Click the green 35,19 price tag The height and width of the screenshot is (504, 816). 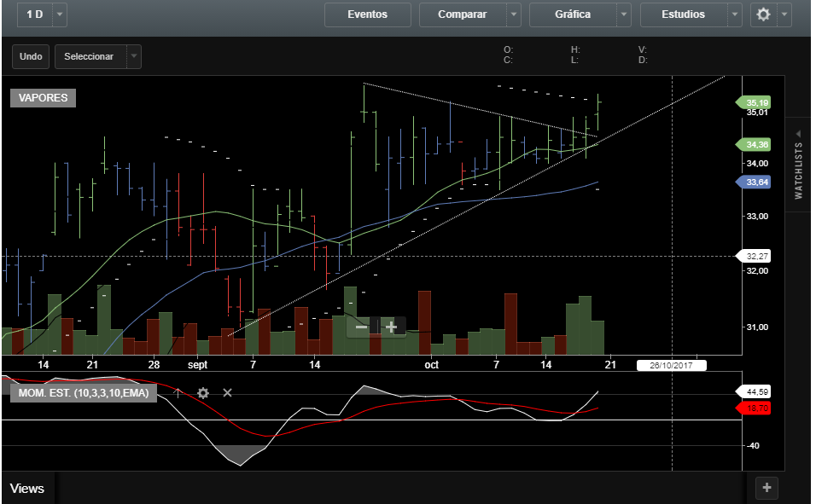757,102
